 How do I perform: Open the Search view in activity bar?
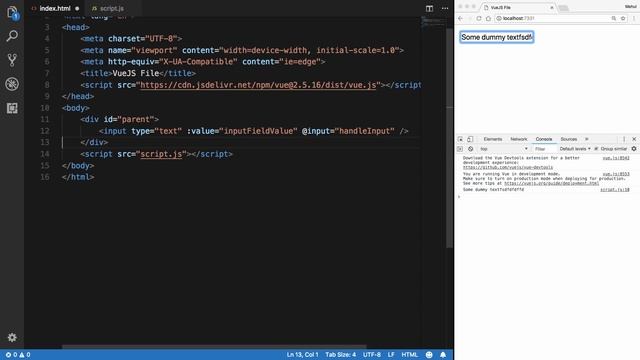(x=12, y=36)
